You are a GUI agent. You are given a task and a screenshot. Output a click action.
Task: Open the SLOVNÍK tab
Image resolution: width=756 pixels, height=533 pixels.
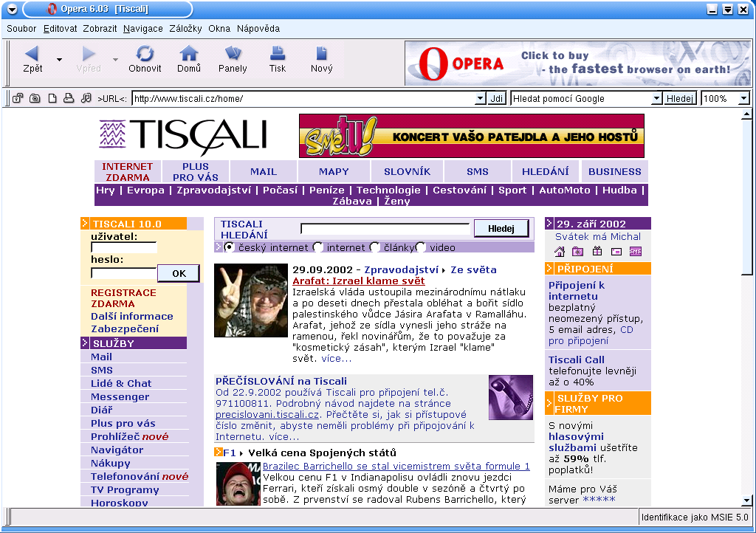(407, 171)
